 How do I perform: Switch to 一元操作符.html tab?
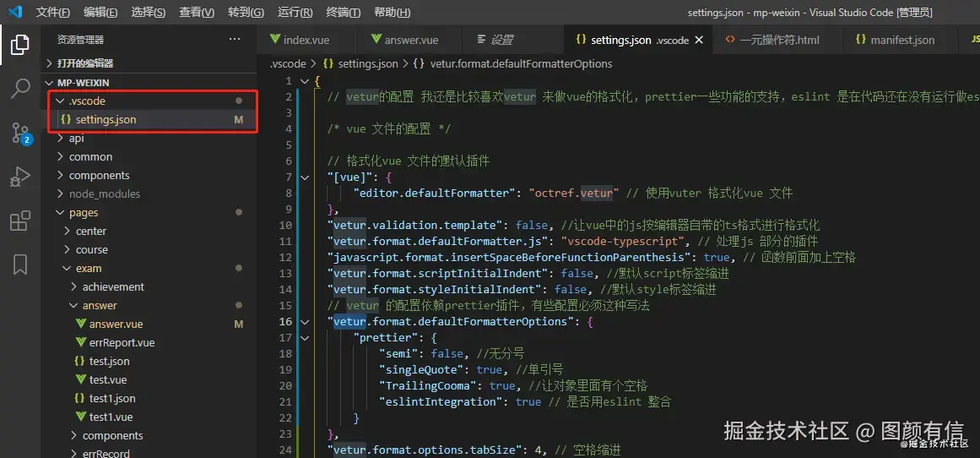click(779, 40)
